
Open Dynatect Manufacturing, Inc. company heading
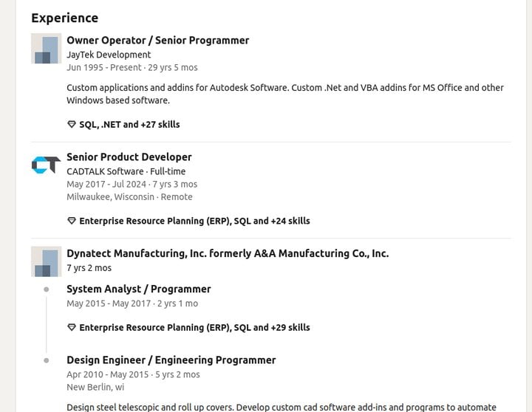tap(228, 253)
